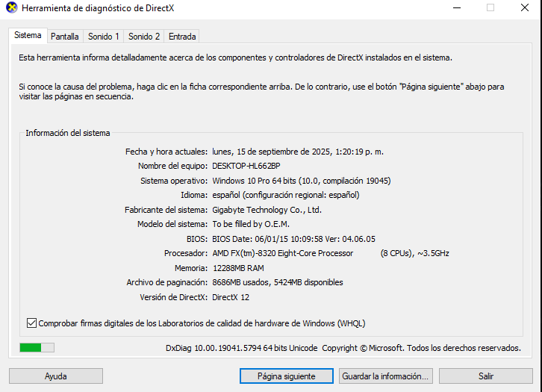Click the green progress bar
Screen dimensions: 542x392
(x=37, y=347)
